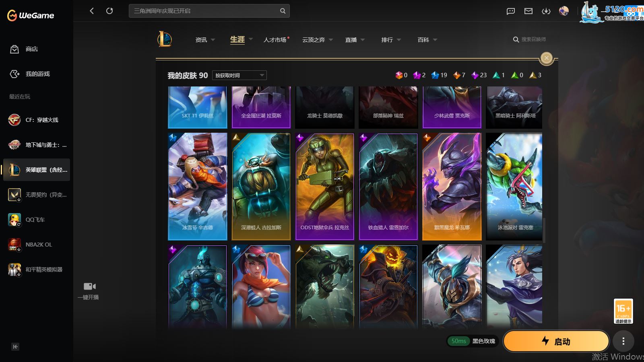
Task: Select NBA2K OL in the game list
Action: (x=36, y=245)
